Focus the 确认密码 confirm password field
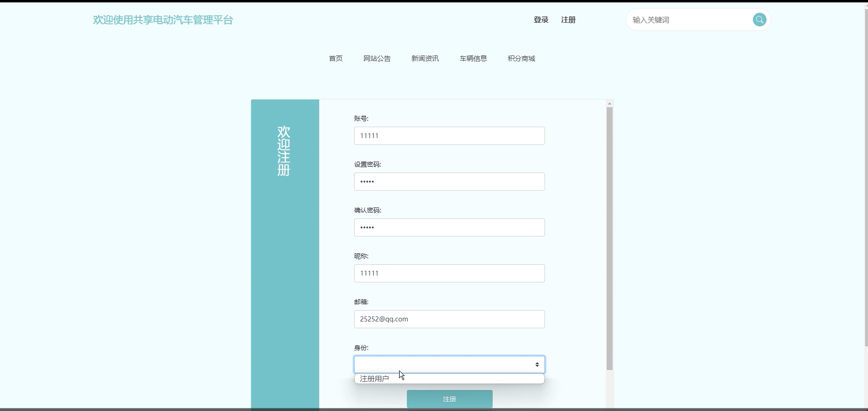 (x=449, y=227)
